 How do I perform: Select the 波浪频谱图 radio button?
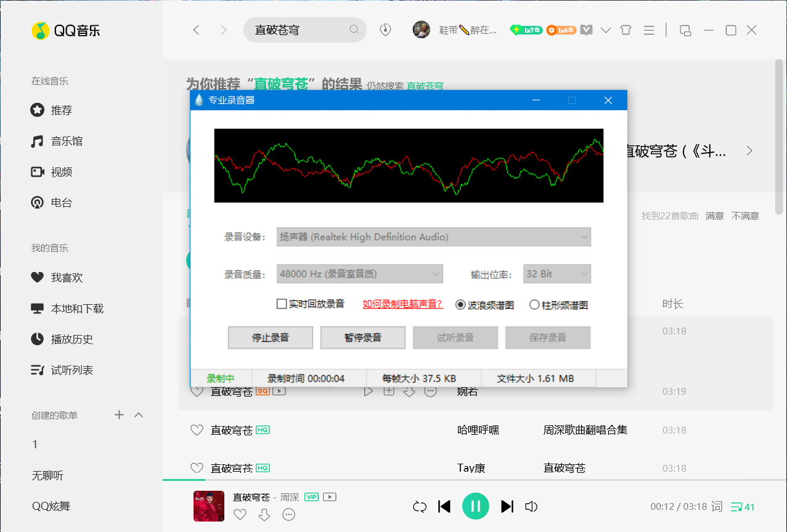(460, 305)
